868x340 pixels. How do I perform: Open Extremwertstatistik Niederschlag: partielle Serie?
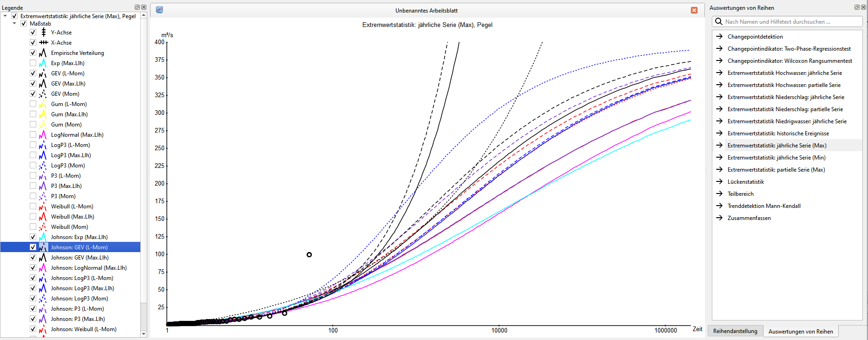pos(785,109)
